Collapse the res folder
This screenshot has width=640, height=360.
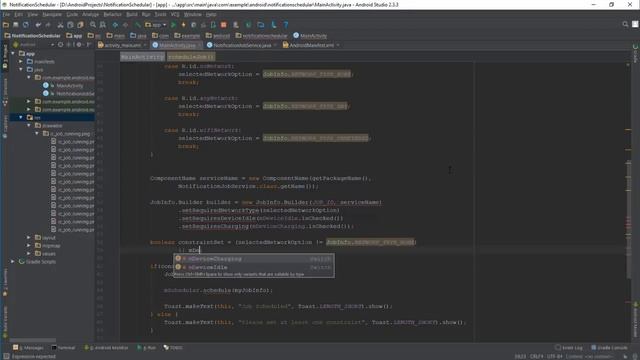[21, 118]
